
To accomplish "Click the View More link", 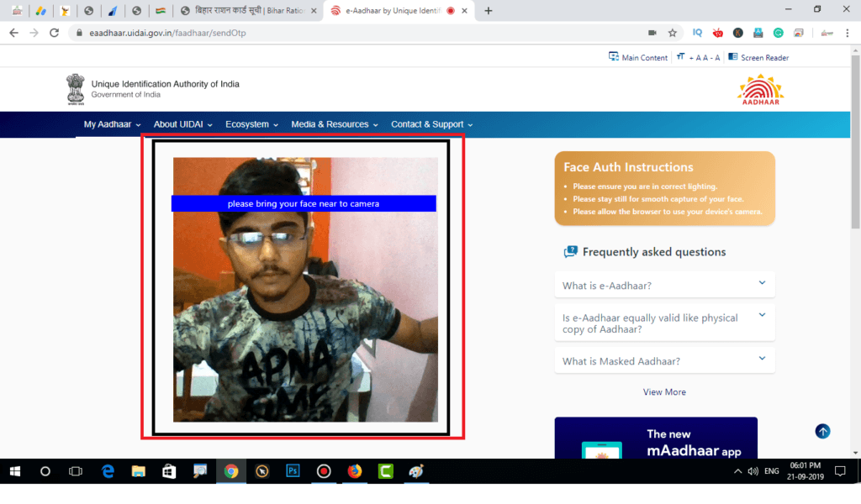I will 664,392.
